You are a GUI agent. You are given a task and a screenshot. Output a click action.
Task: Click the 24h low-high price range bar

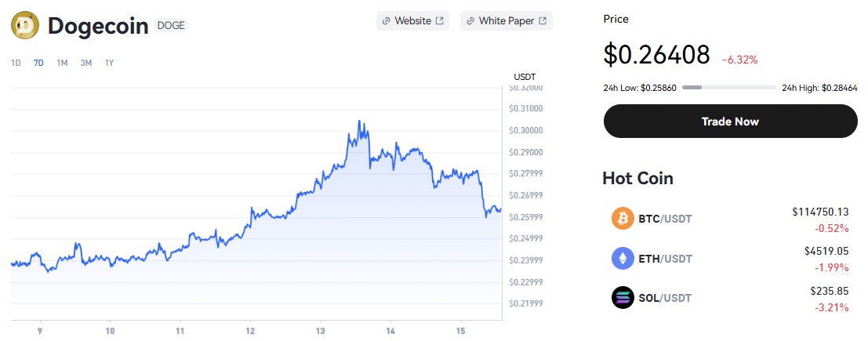(728, 88)
